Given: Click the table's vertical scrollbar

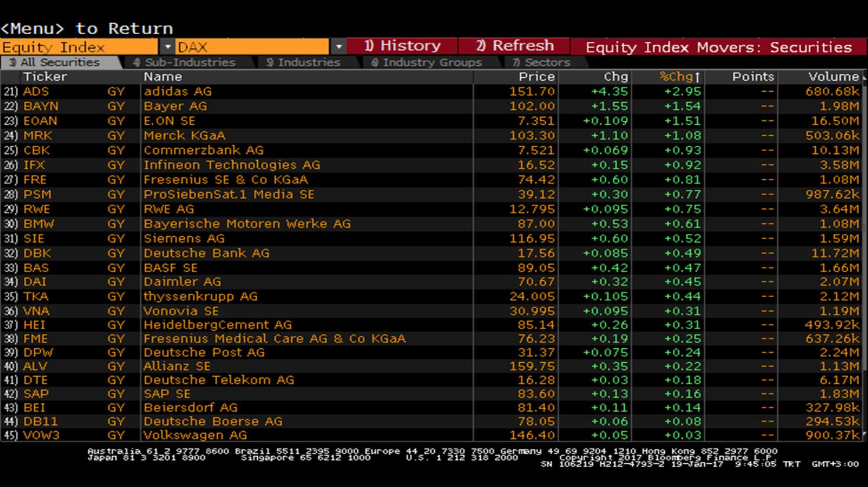Looking at the screenshot, I should [x=864, y=255].
